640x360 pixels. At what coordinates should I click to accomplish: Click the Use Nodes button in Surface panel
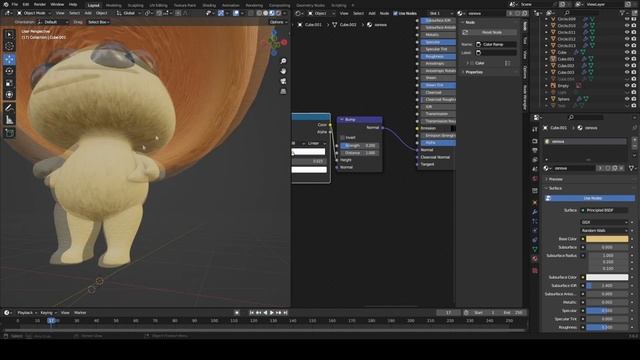tap(590, 198)
